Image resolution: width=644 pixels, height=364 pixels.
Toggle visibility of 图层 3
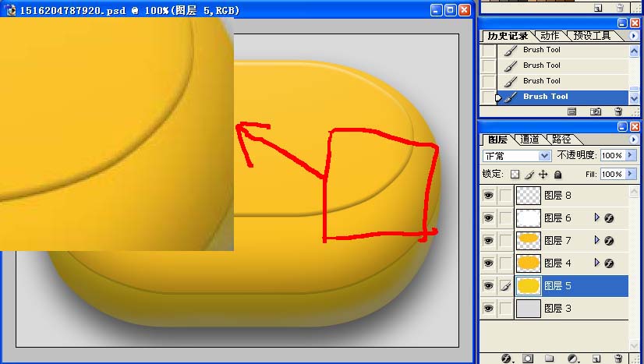click(488, 308)
